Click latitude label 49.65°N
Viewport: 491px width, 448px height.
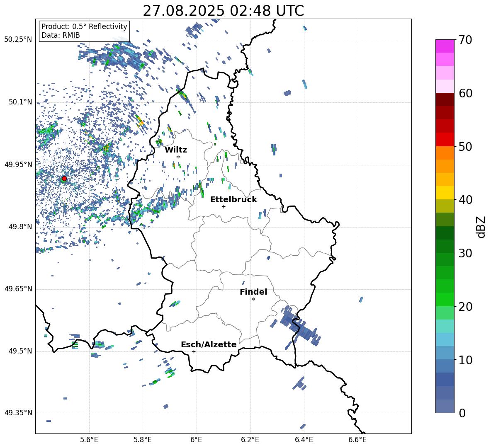pyautogui.click(x=18, y=288)
